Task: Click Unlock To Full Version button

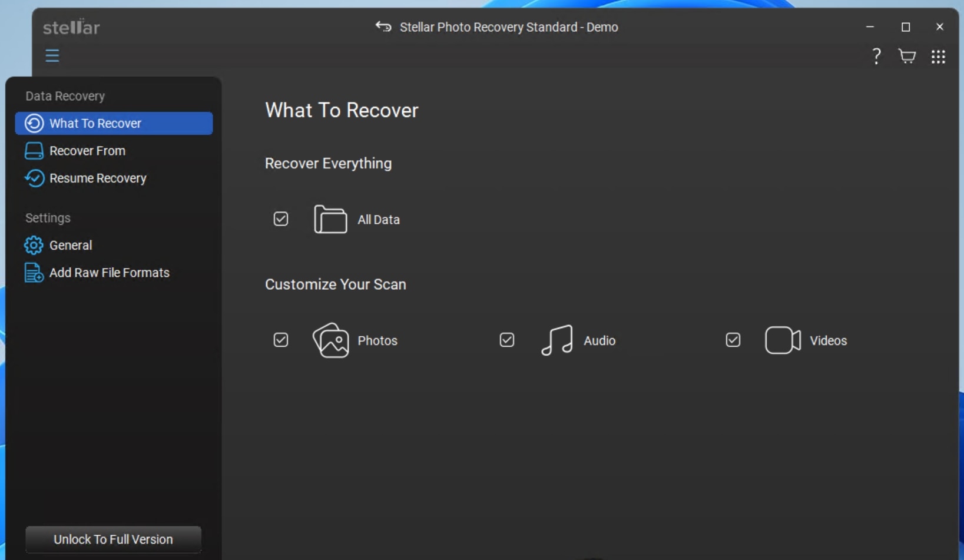Action: point(113,539)
